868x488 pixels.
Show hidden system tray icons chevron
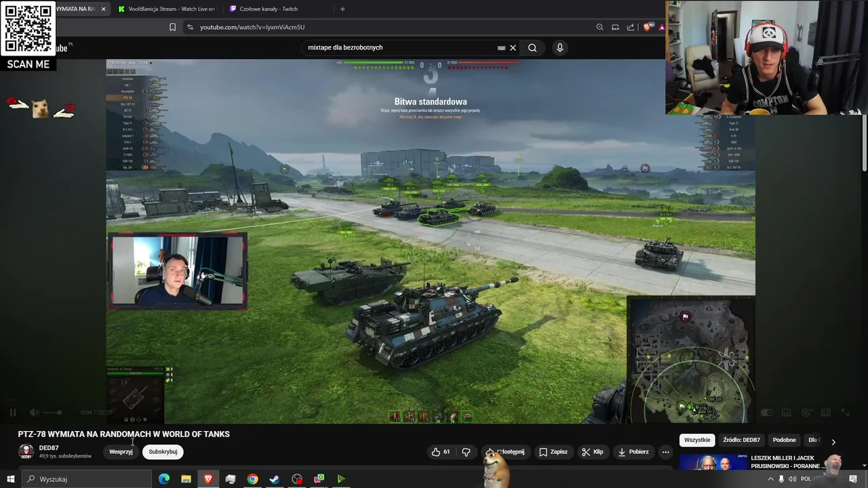tap(770, 479)
